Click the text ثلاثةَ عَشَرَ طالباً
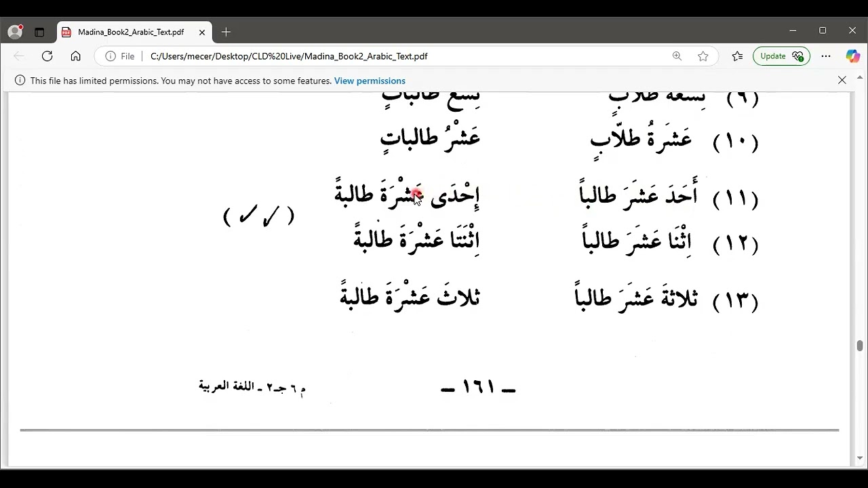The height and width of the screenshot is (488, 868). [x=635, y=296]
